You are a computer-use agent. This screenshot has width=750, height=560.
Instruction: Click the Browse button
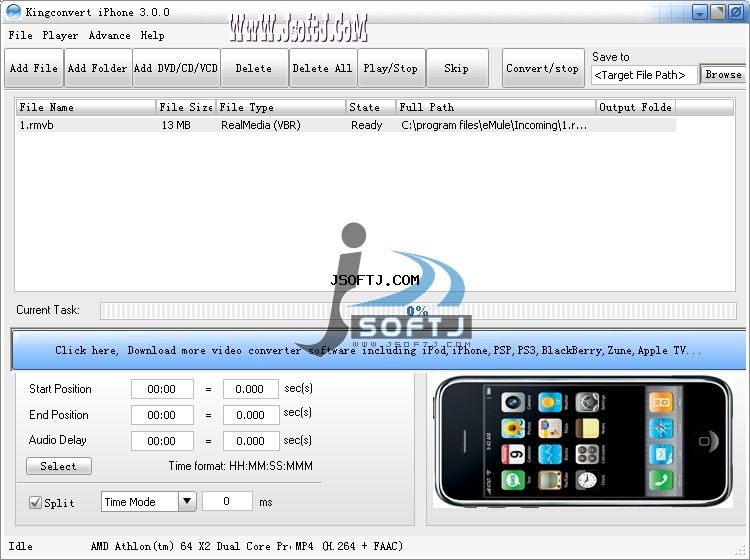pyautogui.click(x=723, y=75)
